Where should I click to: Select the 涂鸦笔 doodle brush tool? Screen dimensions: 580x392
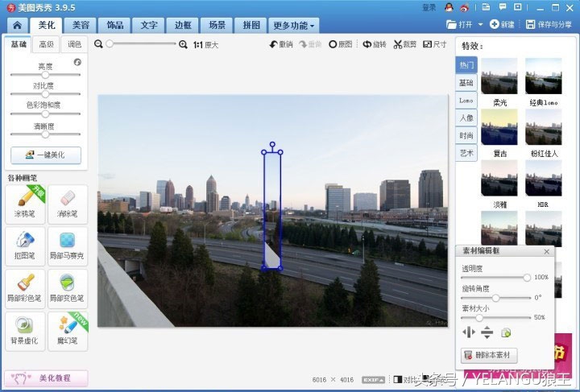(x=25, y=204)
